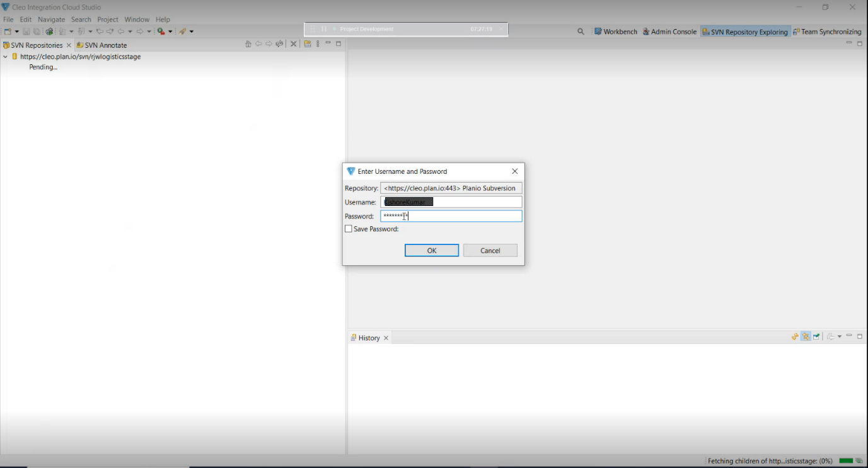Toggle the Link with Editor icon in History
This screenshot has width=868, height=468.
[806, 337]
